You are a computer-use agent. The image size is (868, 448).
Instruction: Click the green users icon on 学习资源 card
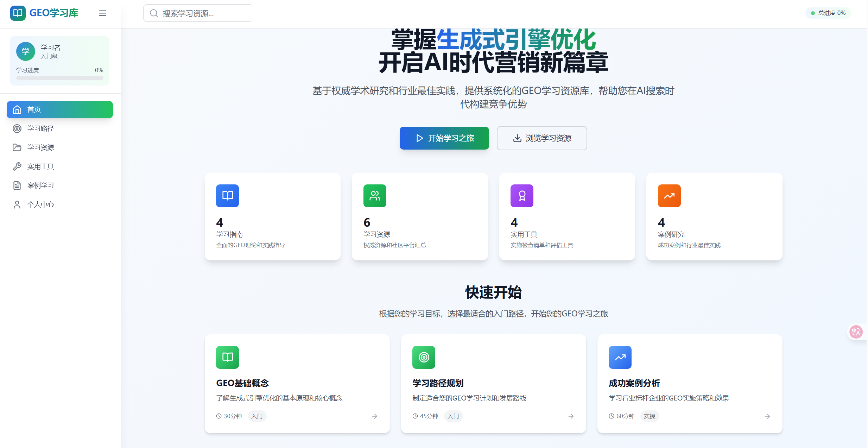[x=374, y=196]
